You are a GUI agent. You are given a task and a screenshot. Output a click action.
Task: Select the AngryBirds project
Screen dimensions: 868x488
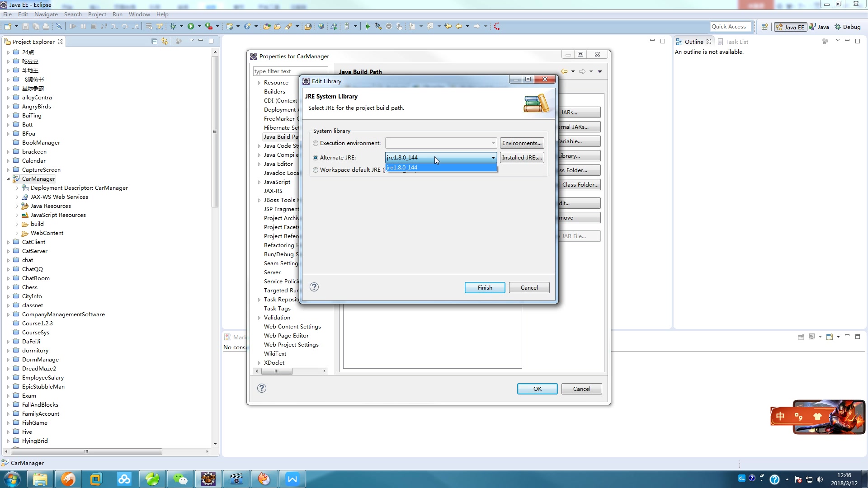pos(36,107)
